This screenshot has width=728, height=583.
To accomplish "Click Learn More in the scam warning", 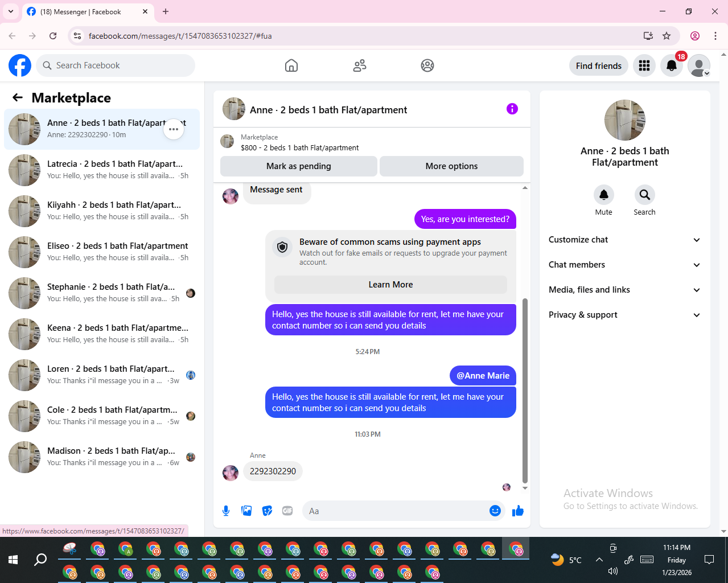I will (390, 285).
